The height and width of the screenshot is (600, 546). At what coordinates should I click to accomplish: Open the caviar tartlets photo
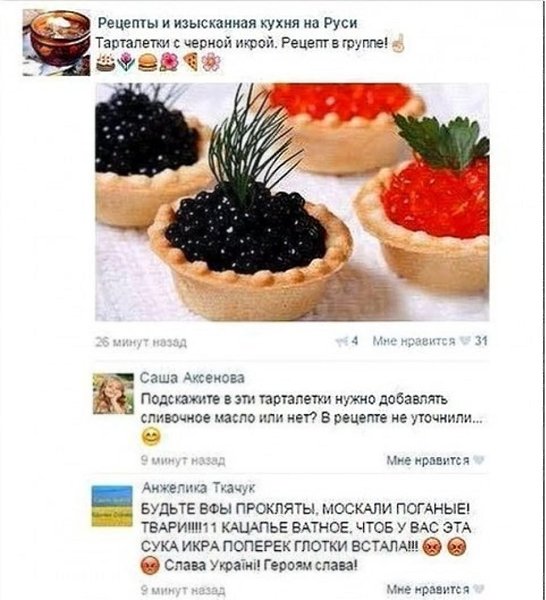292,202
